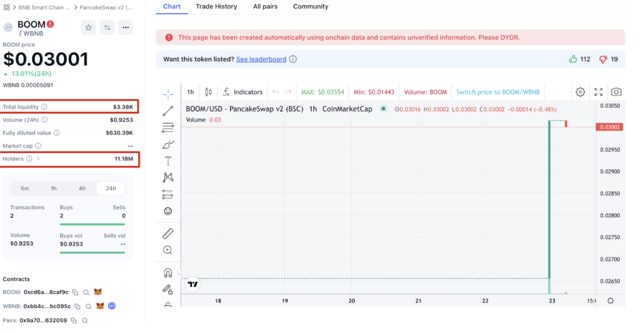Toggle magnet mode
This screenshot has height=333, width=644.
click(x=168, y=272)
